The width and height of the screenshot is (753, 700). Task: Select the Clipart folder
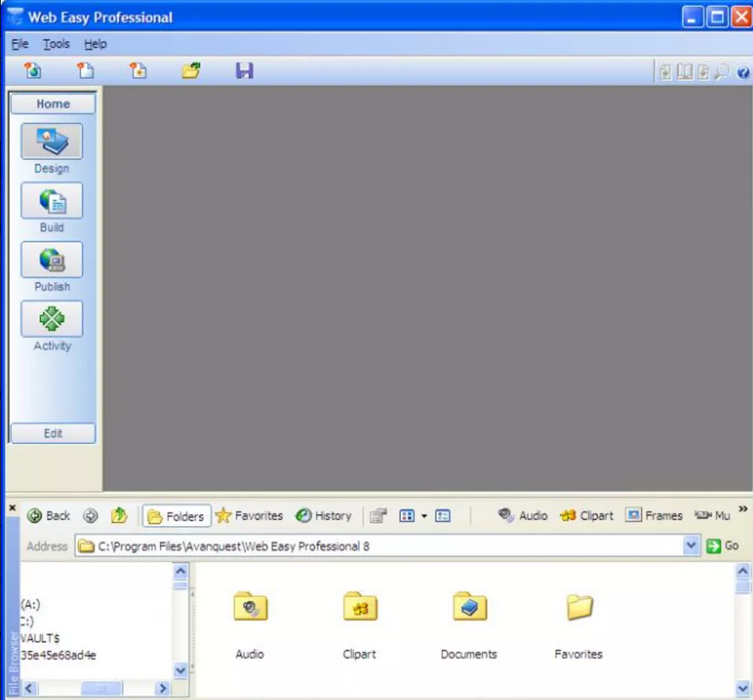(x=360, y=625)
